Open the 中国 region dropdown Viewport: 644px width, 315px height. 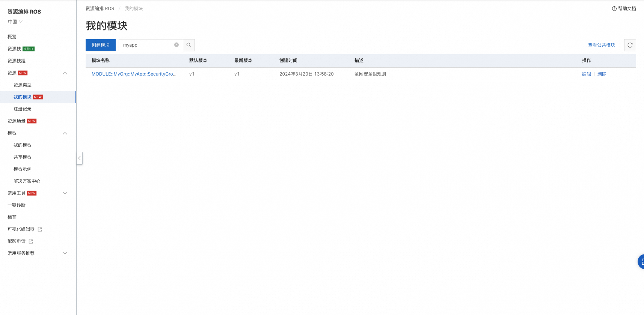click(15, 22)
